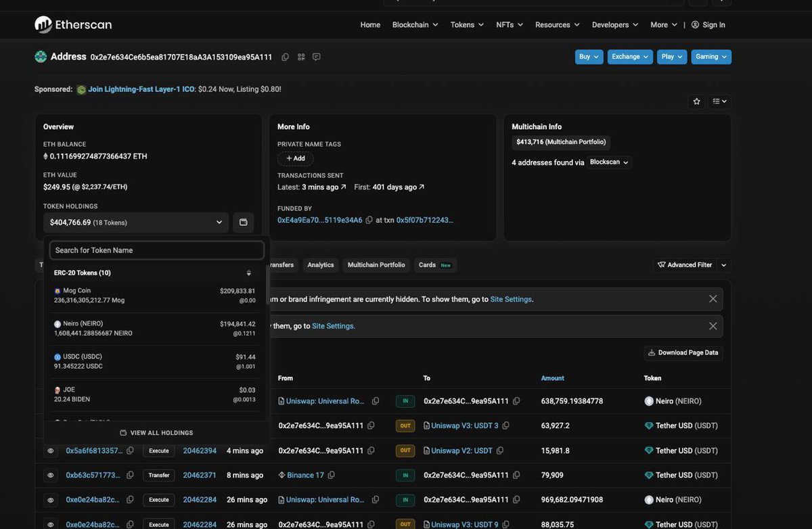Image resolution: width=812 pixels, height=529 pixels.
Task: Expand the Resources menu
Action: coord(558,25)
